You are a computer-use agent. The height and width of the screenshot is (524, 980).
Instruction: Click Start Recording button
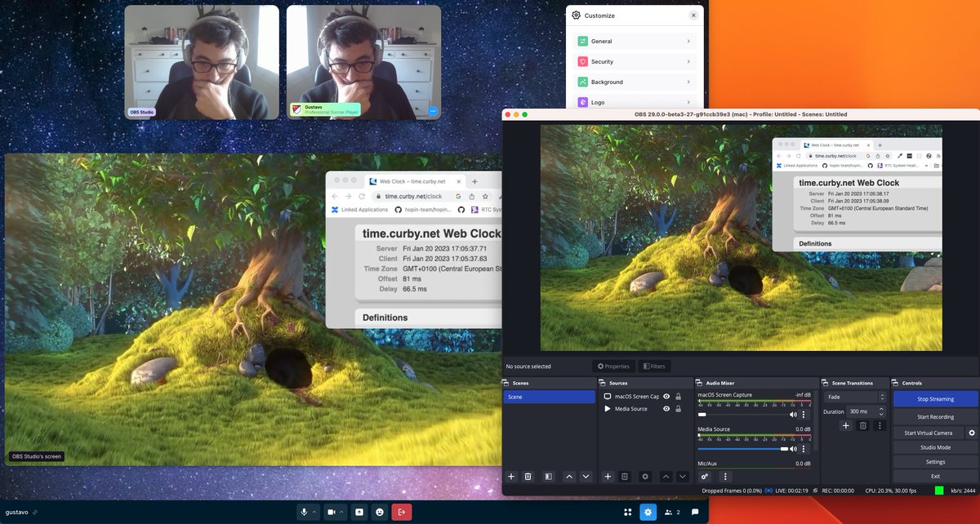935,417
